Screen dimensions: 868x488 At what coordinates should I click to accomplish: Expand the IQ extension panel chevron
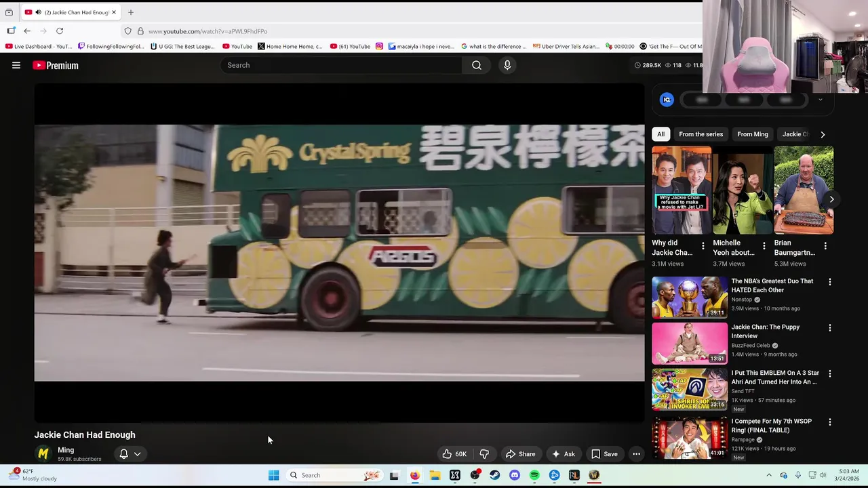click(820, 100)
